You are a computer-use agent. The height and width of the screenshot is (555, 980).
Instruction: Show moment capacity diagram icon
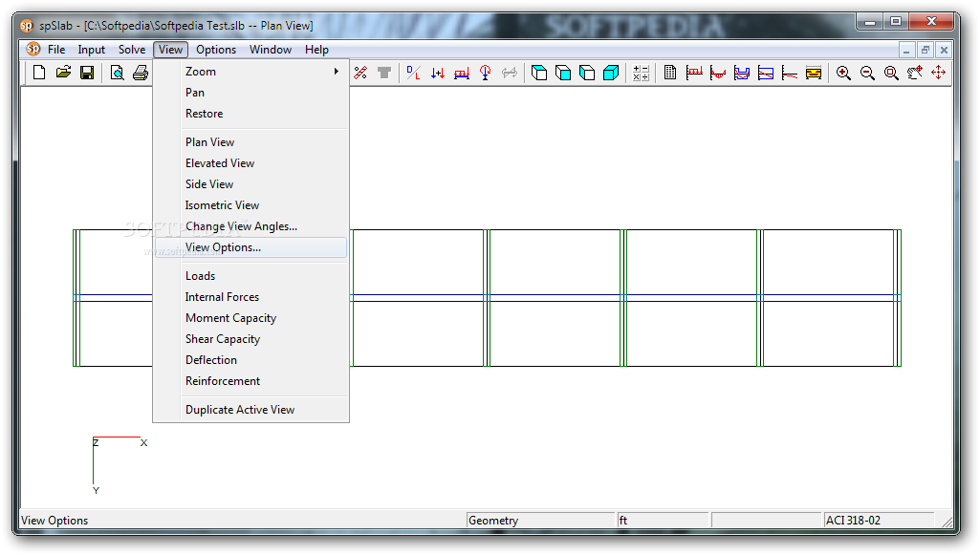point(742,73)
